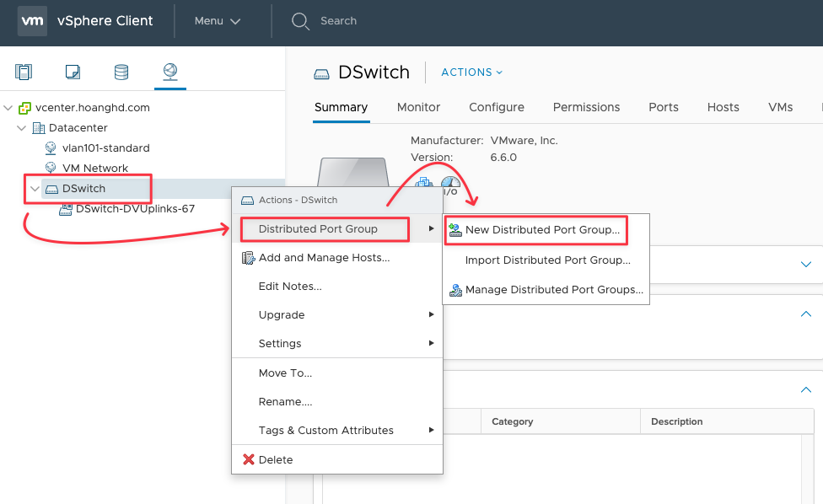
Task: Choose Import Distributed Port Group...
Action: coord(546,260)
